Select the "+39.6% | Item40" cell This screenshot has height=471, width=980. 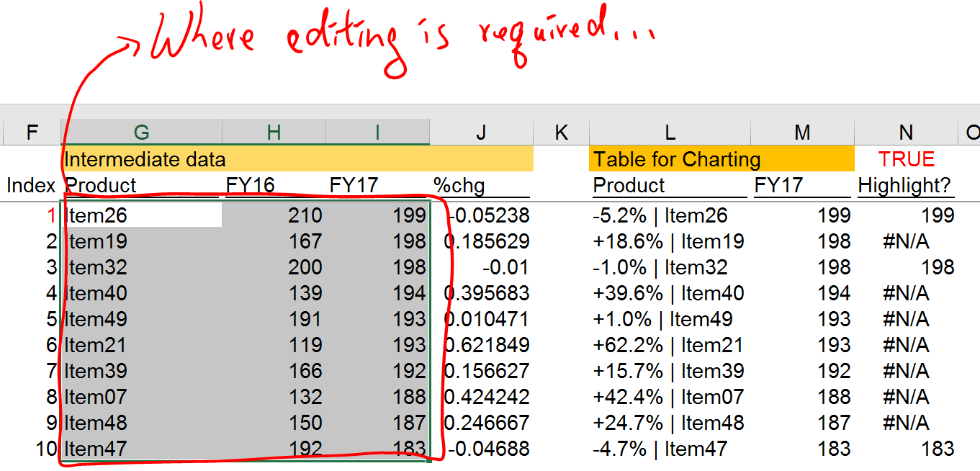(668, 293)
